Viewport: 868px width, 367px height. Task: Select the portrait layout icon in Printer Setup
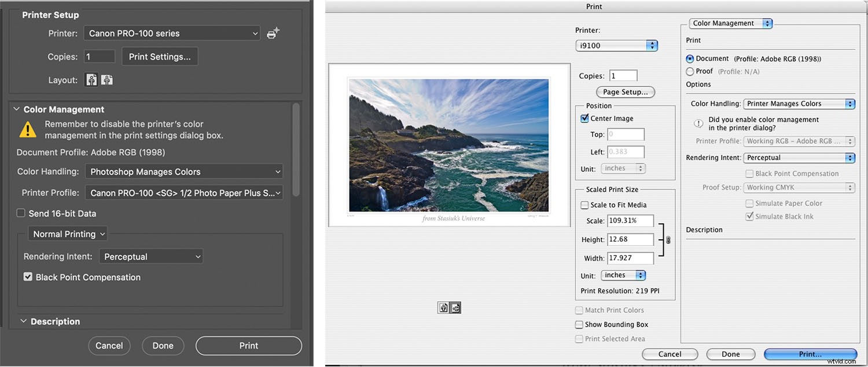91,79
